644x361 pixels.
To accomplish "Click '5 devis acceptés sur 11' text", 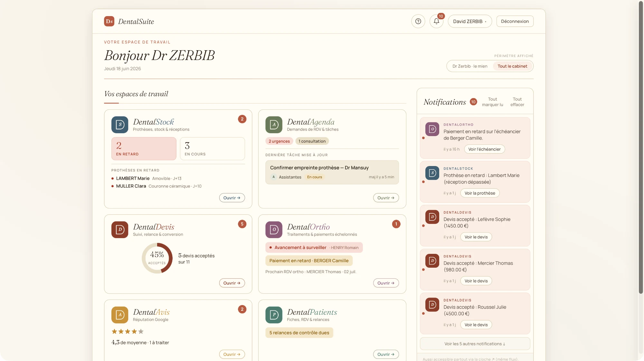I will [196, 259].
